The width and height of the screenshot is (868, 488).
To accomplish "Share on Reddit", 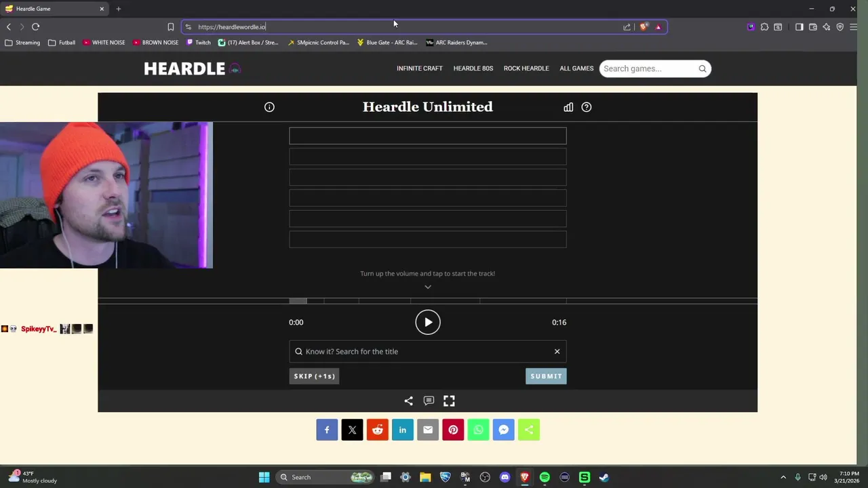I will tap(378, 430).
